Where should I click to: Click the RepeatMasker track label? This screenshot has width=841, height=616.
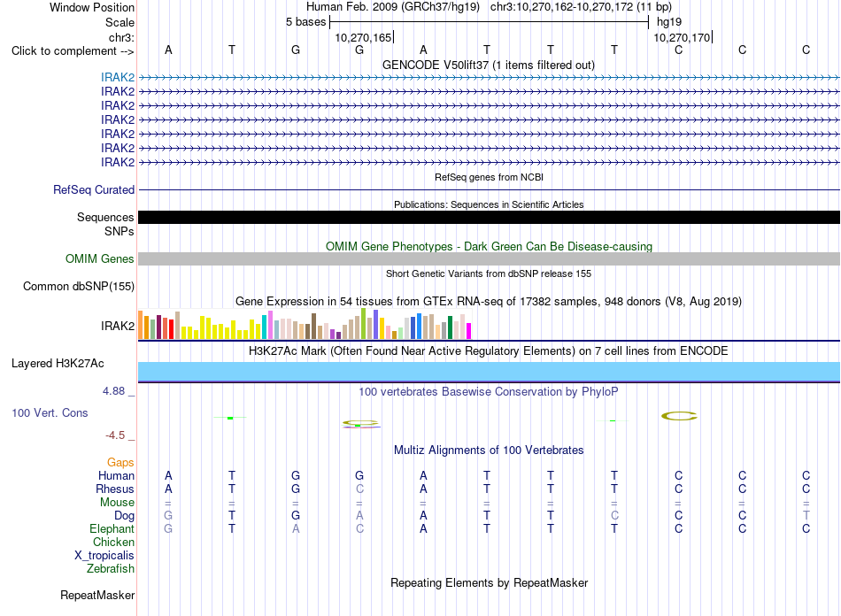(x=97, y=595)
